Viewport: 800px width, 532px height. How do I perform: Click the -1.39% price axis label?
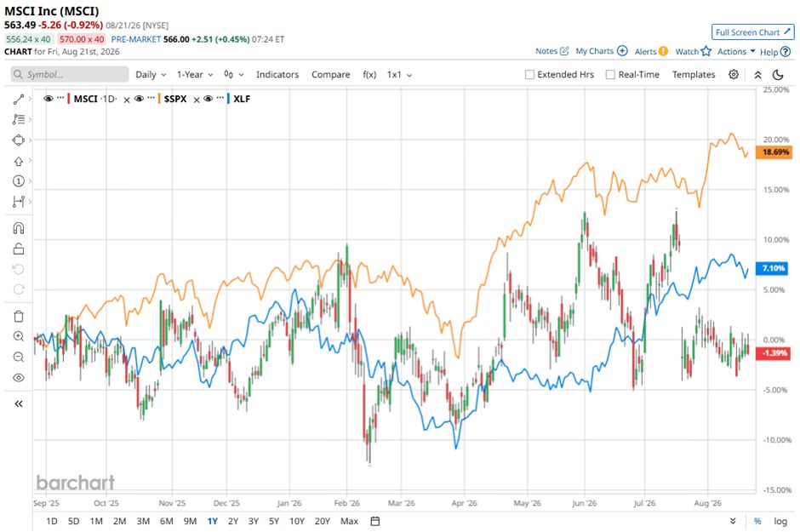[774, 353]
